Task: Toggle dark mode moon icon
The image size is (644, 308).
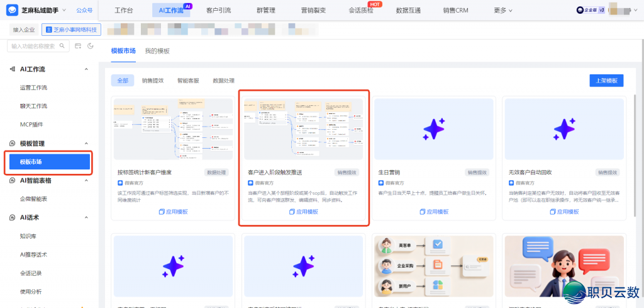Action: (91, 46)
